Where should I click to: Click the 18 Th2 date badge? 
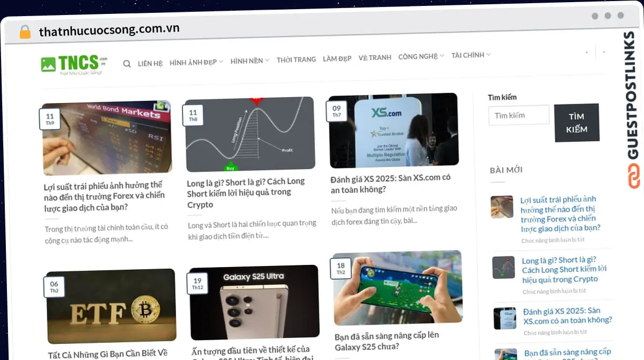[341, 269]
